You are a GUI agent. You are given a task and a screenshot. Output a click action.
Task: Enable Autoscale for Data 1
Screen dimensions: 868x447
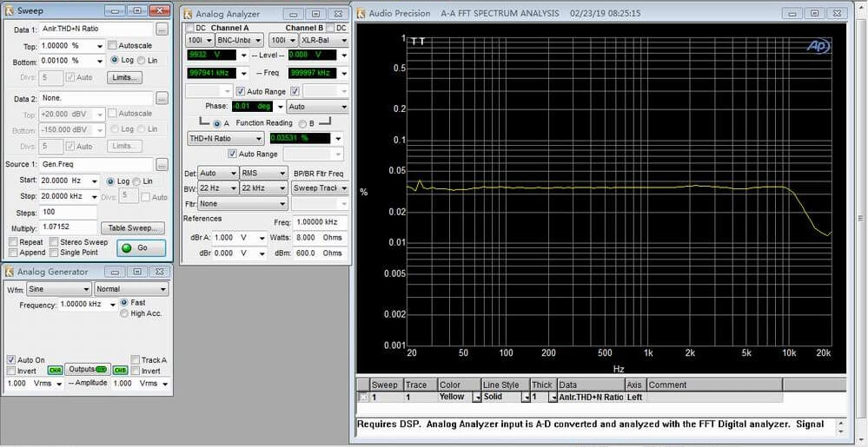(112, 45)
